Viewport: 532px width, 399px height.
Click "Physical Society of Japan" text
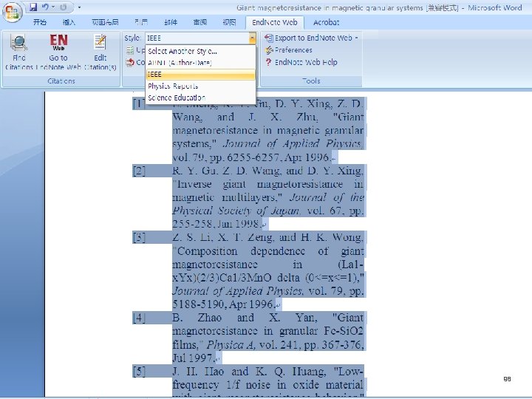(x=236, y=211)
